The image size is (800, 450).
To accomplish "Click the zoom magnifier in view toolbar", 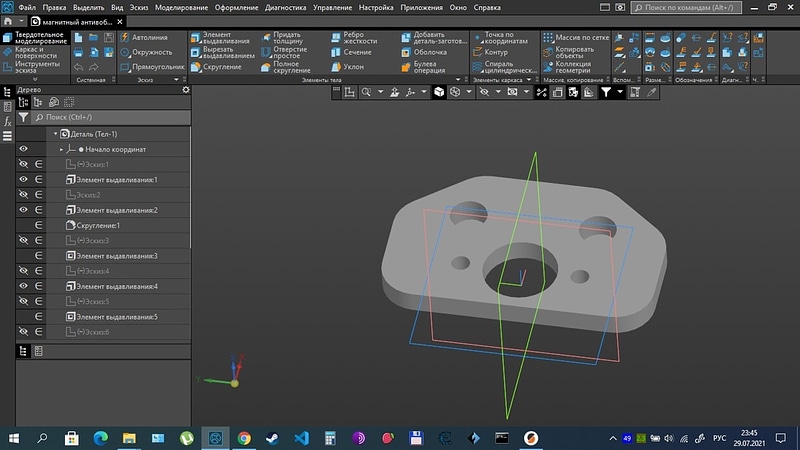I will click(x=366, y=92).
